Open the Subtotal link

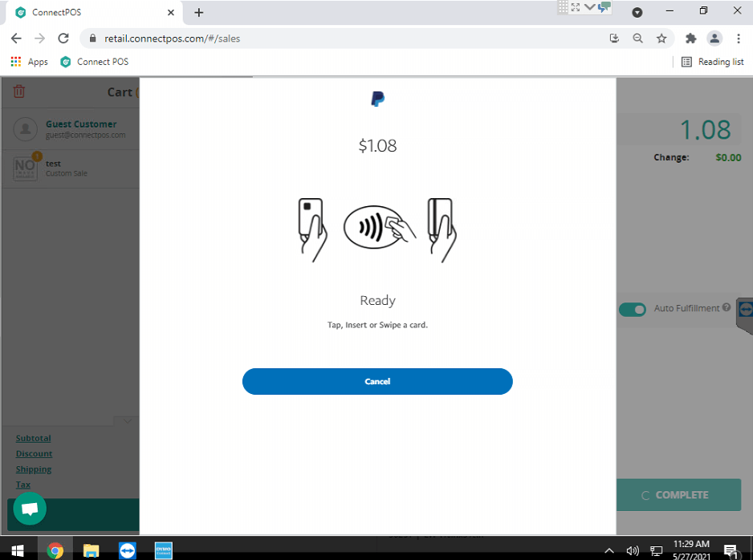click(x=33, y=438)
